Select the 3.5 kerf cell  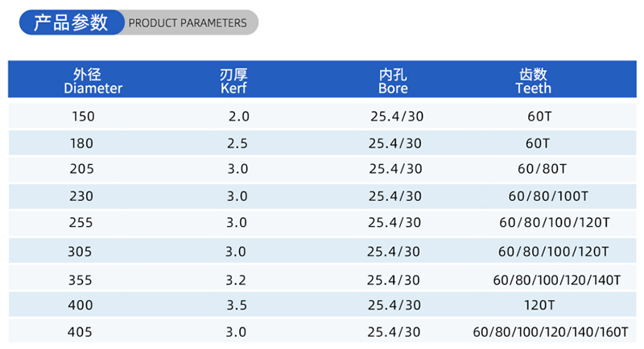[236, 306]
